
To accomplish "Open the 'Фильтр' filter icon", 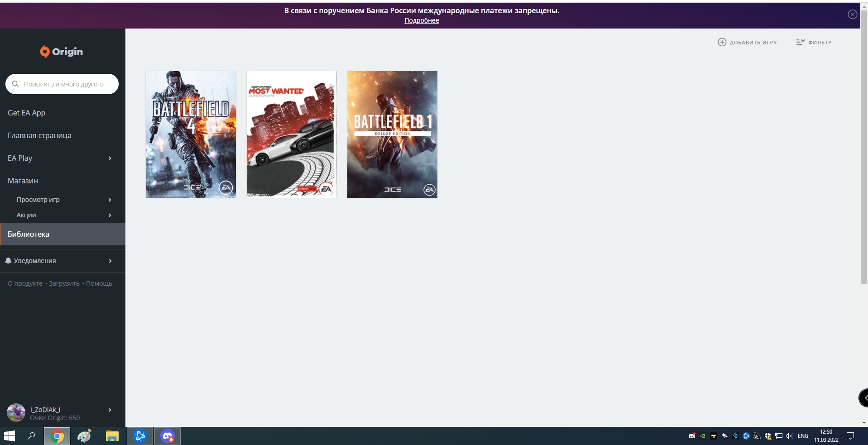I will [800, 42].
